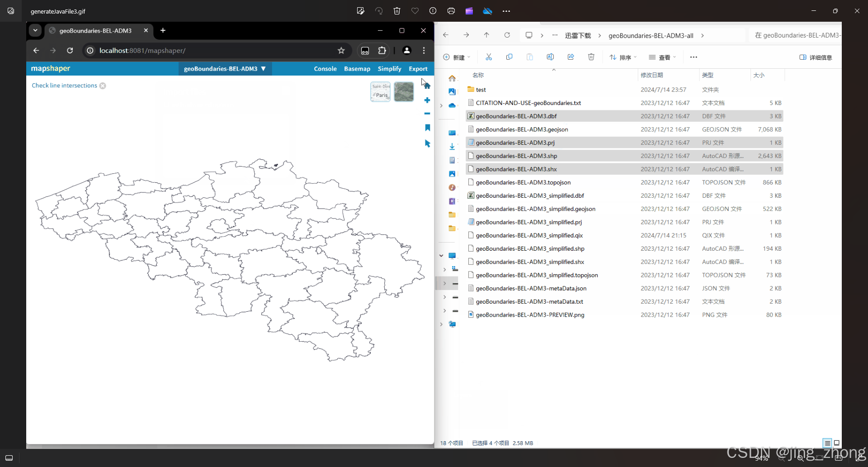Click mapshaper home extent icon

click(427, 86)
